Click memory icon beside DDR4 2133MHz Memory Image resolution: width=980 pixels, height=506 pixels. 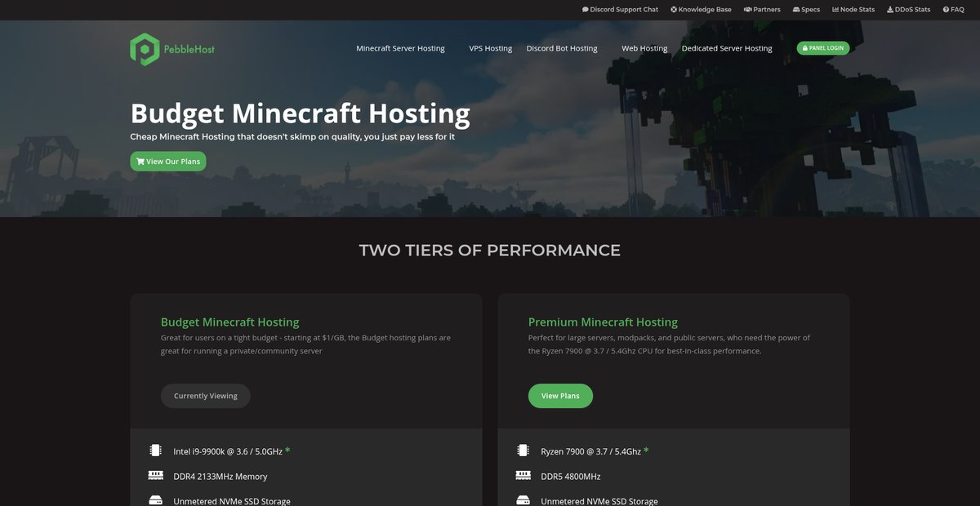(x=155, y=475)
